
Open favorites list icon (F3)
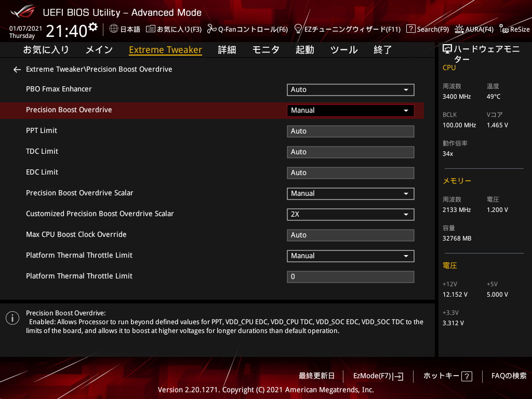[151, 29]
